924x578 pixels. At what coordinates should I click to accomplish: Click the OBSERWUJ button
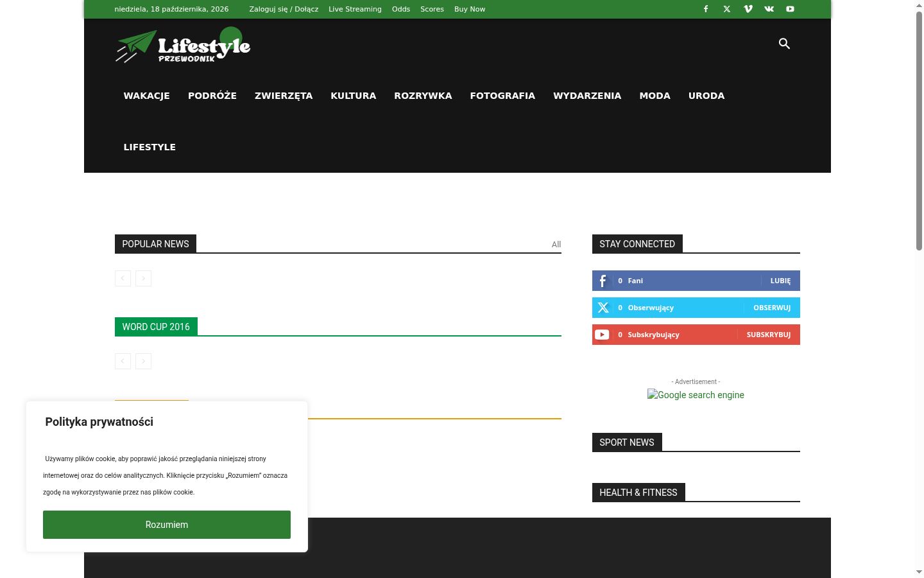[x=772, y=308]
